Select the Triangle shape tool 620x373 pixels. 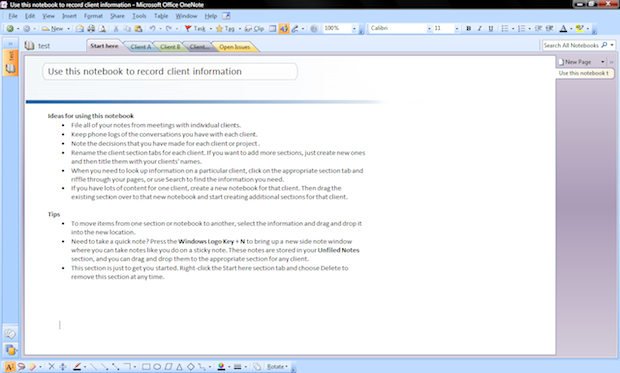[x=180, y=367]
